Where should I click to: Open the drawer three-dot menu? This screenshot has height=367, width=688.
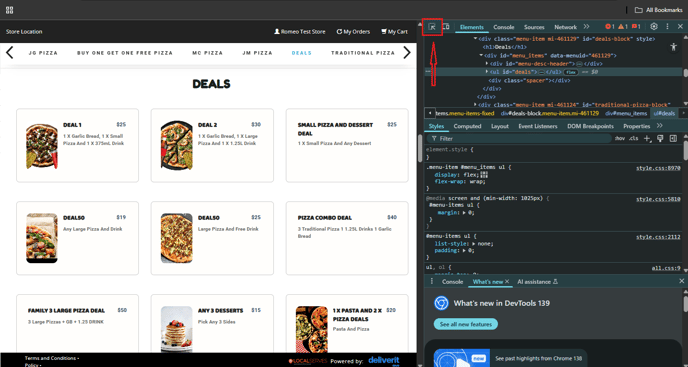coord(431,281)
